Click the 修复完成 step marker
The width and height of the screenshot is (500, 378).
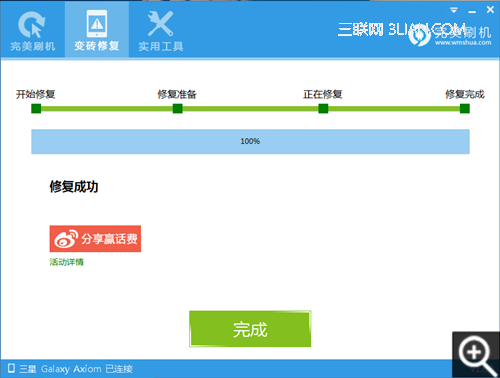(465, 109)
